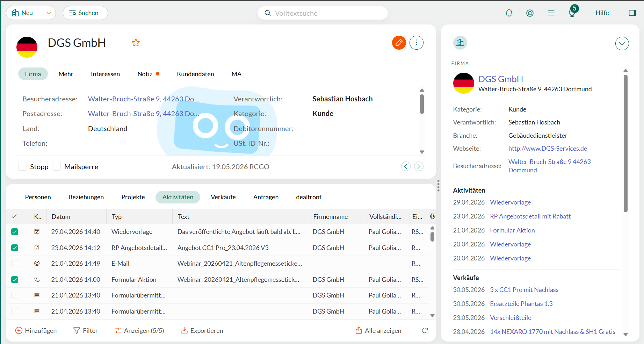The height and width of the screenshot is (344, 644).
Task: Switch to Kundendaten tab
Action: point(195,74)
